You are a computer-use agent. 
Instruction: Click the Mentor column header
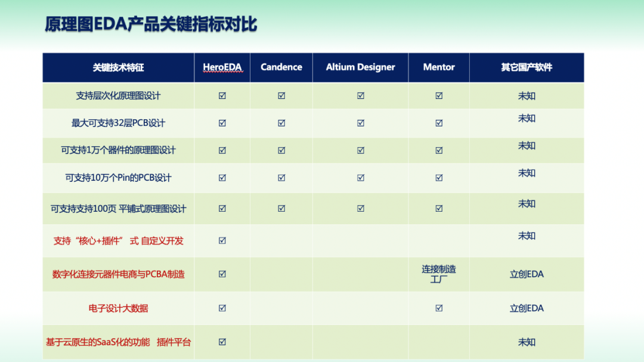click(439, 67)
